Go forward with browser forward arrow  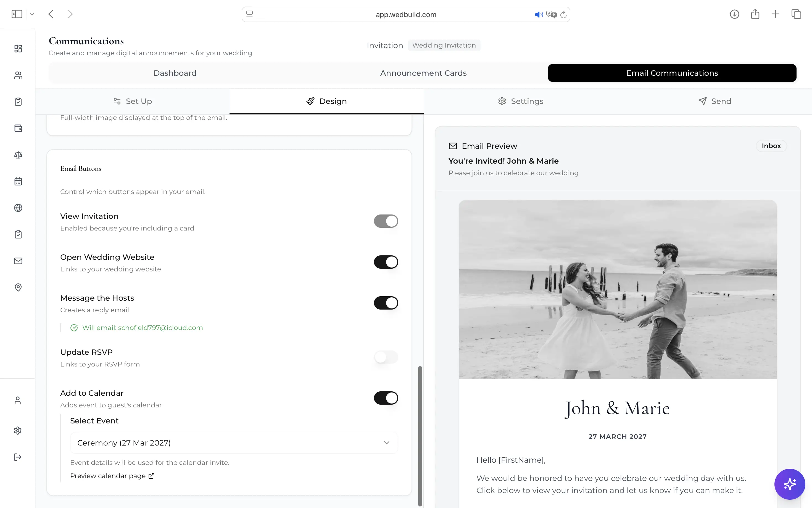(70, 14)
